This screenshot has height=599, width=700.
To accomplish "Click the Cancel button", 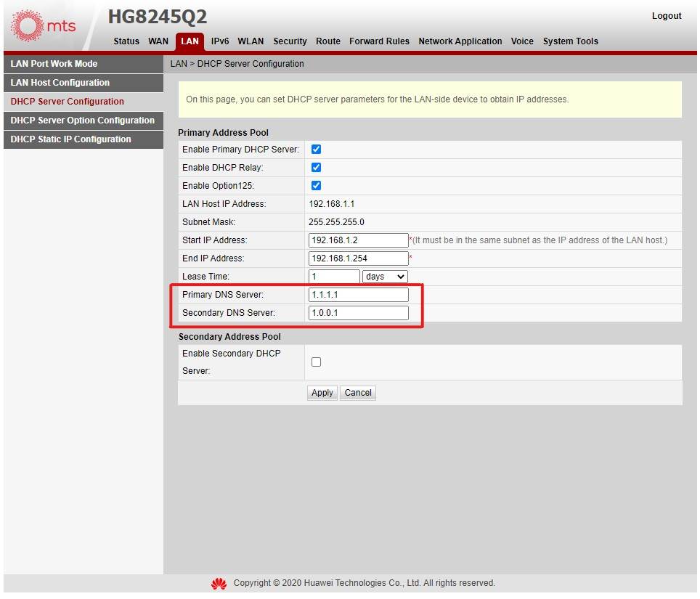I will [358, 393].
